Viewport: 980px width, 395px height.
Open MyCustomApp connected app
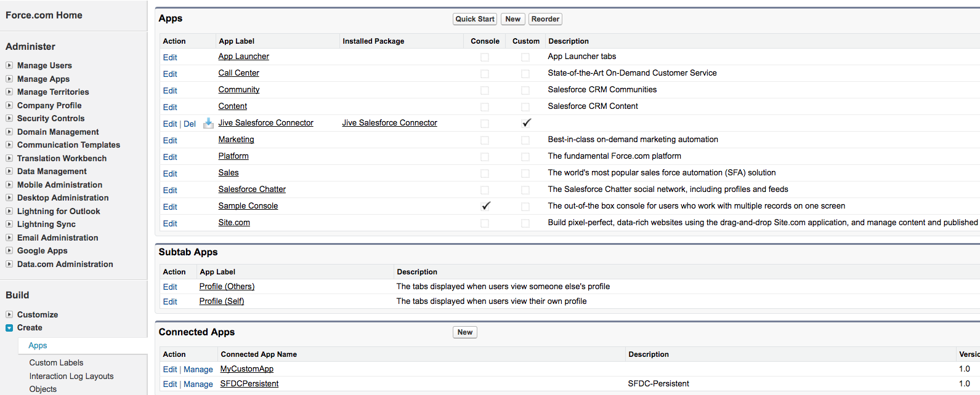tap(247, 369)
